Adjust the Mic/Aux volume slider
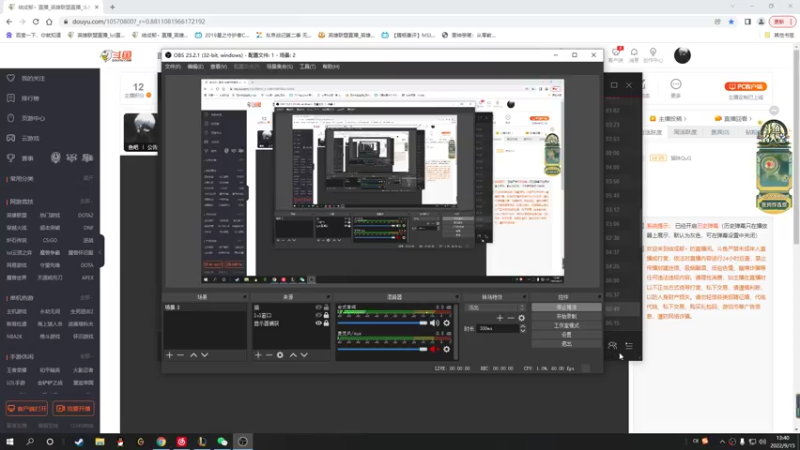The height and width of the screenshot is (450, 800). [x=382, y=349]
